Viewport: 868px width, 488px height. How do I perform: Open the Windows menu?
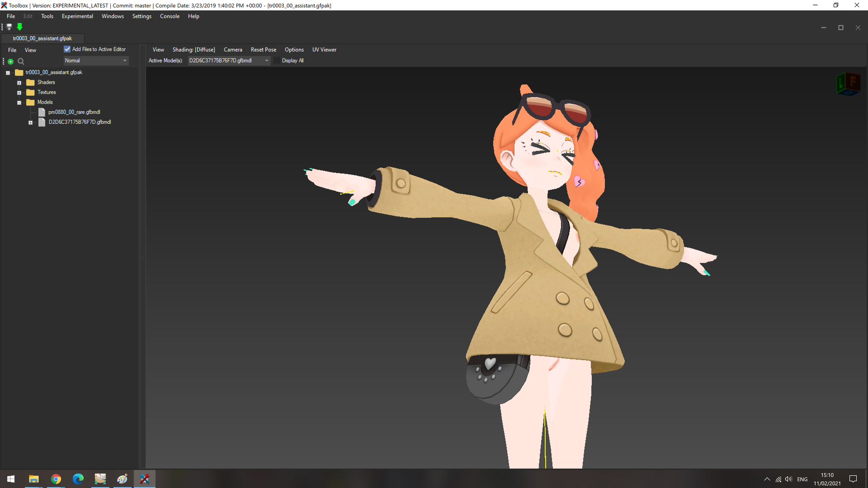[113, 16]
